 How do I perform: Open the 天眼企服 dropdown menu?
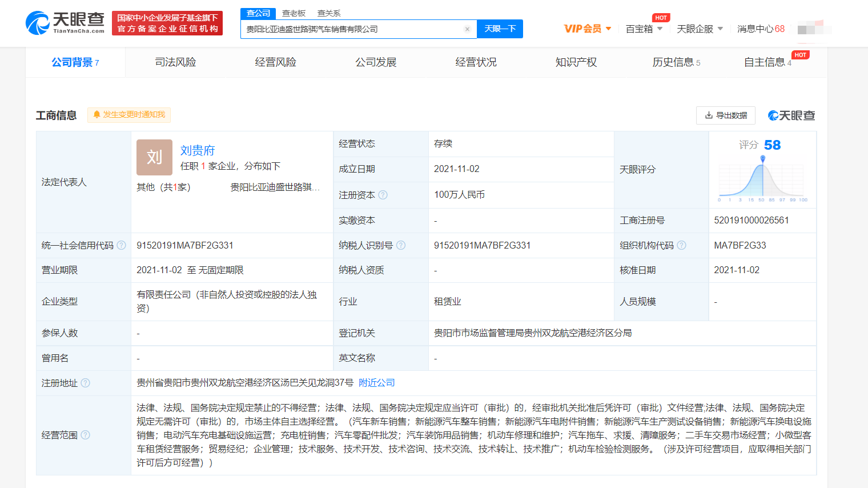pyautogui.click(x=700, y=29)
